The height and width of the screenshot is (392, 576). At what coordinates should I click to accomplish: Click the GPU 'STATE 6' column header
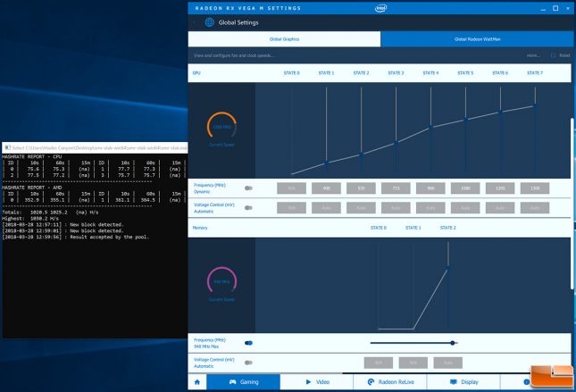[500, 73]
